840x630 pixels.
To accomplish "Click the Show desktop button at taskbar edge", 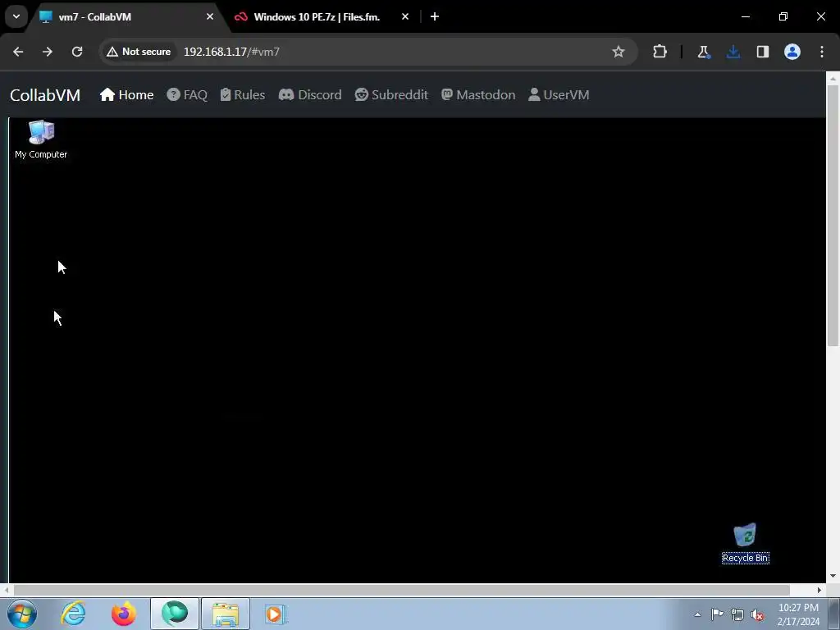I will 834,614.
